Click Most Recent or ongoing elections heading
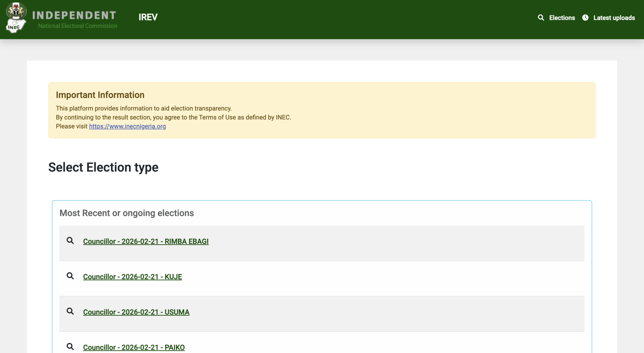The height and width of the screenshot is (353, 644). (x=127, y=213)
